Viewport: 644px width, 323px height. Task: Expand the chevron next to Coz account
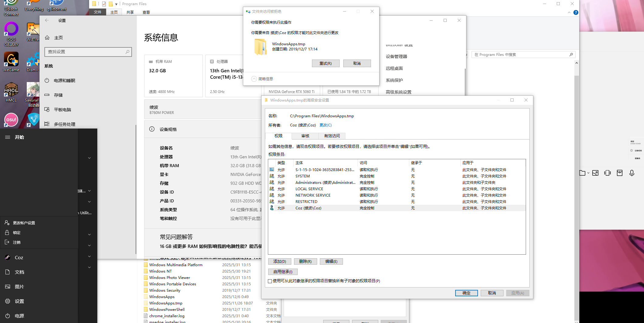tap(89, 256)
